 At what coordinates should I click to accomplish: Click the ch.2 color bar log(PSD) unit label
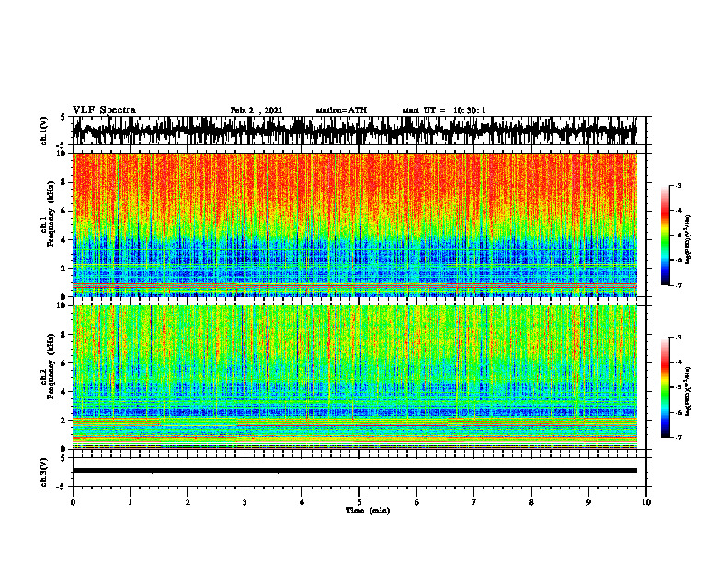(x=688, y=391)
